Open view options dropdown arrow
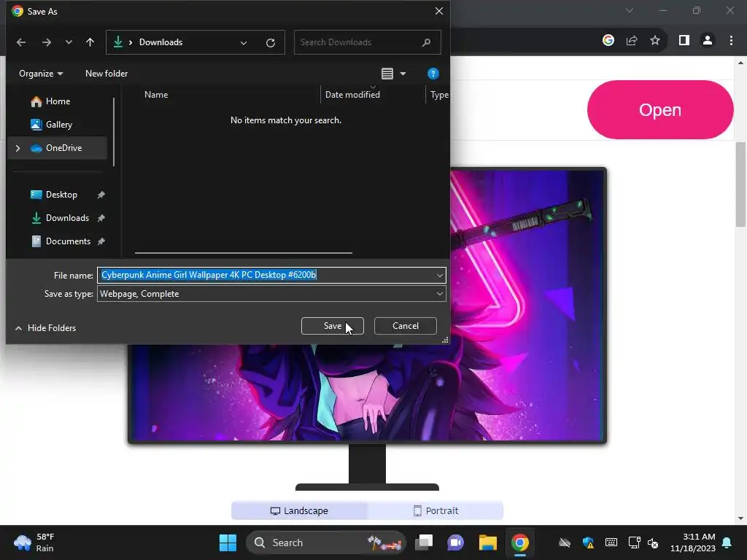The image size is (747, 560). (x=403, y=74)
